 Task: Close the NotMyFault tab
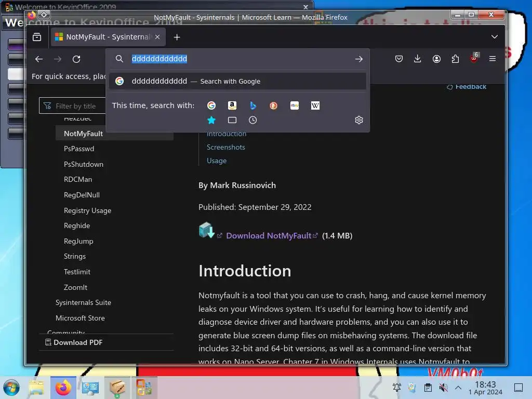pyautogui.click(x=157, y=37)
